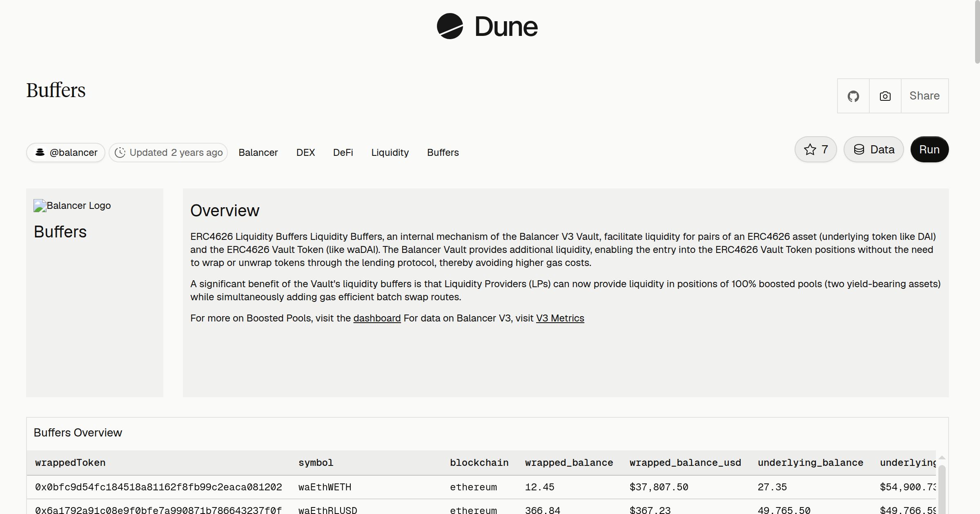Click the broken Balancer Logo image
Screen dimensions: 980x514
[72, 206]
